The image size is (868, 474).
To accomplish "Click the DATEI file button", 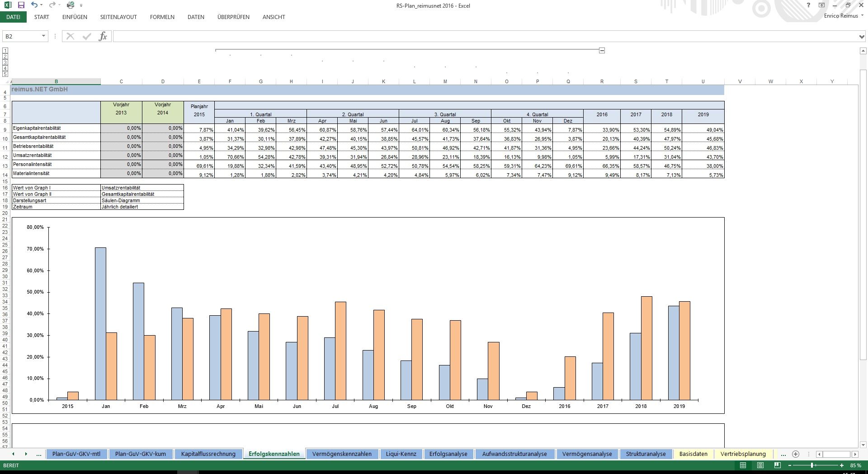I will [13, 17].
